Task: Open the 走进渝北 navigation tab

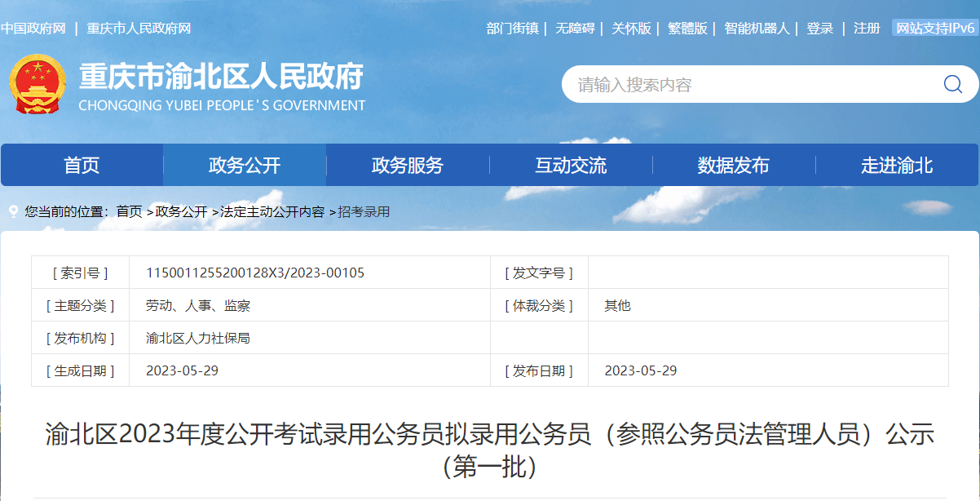Action: coord(897,166)
